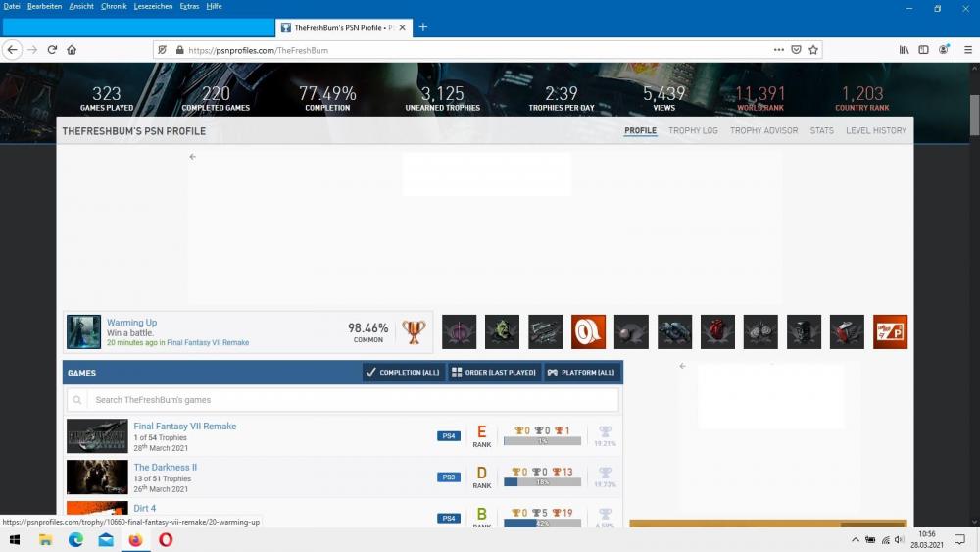Viewport: 980px width, 552px height.
Task: Bookmark this page with the star icon
Action: 813,50
